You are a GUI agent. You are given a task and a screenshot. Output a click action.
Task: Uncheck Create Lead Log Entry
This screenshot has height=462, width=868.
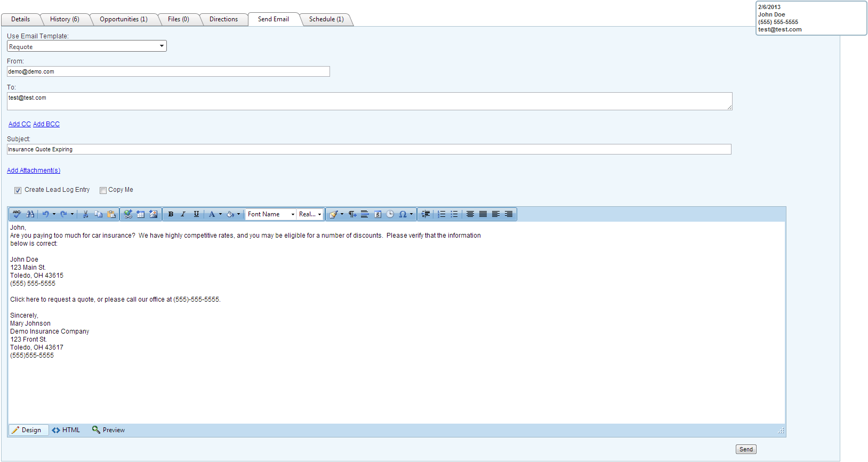(18, 190)
